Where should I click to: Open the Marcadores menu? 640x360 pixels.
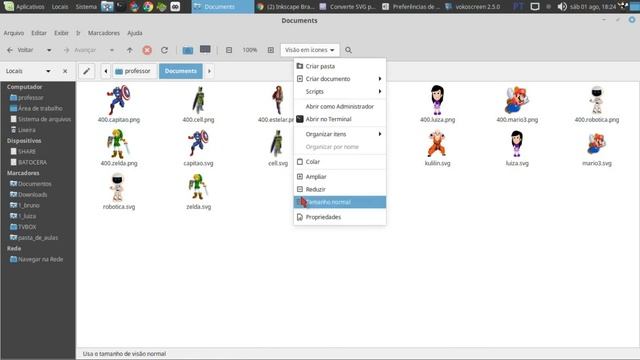(x=104, y=33)
